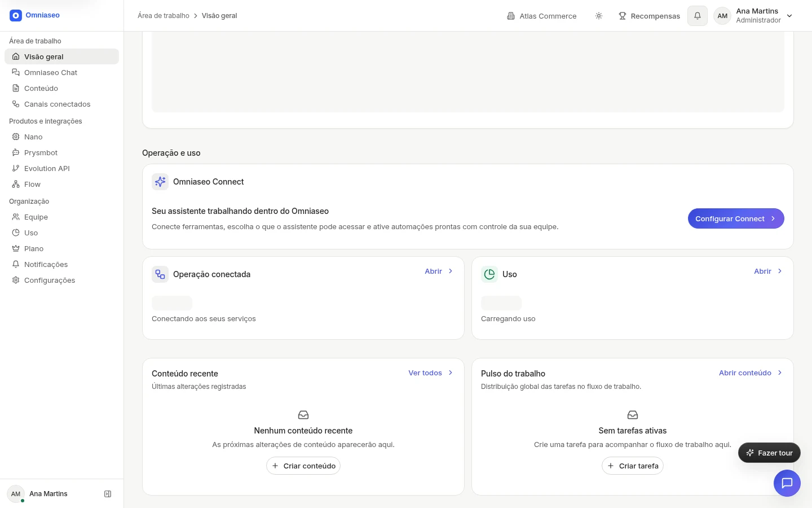This screenshot has height=508, width=812.
Task: Click the AM avatar in the header
Action: pyautogui.click(x=722, y=16)
